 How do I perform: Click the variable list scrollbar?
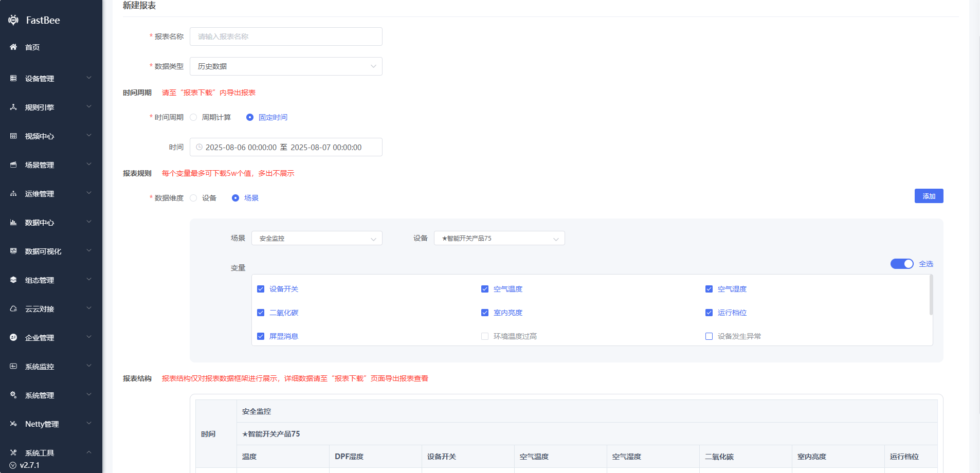point(931,296)
